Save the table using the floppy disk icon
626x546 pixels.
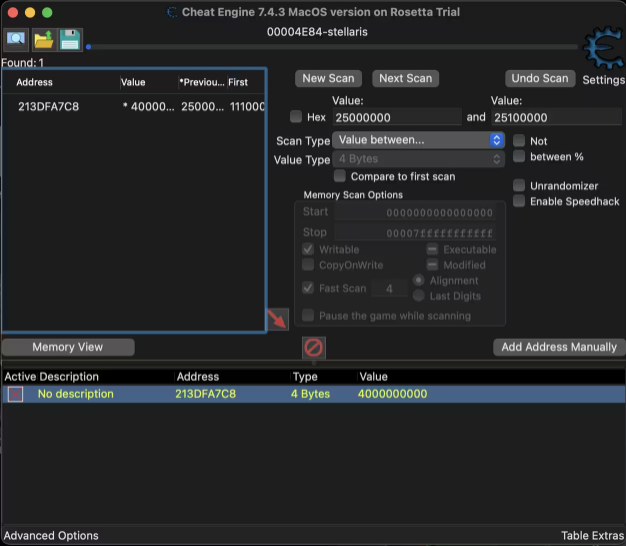[70, 39]
